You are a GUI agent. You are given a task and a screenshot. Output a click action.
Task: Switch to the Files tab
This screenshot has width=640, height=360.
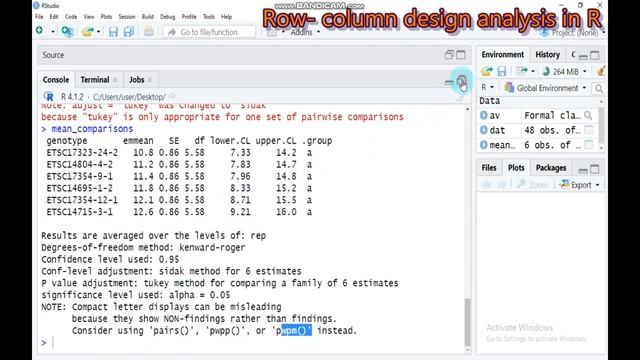(489, 168)
